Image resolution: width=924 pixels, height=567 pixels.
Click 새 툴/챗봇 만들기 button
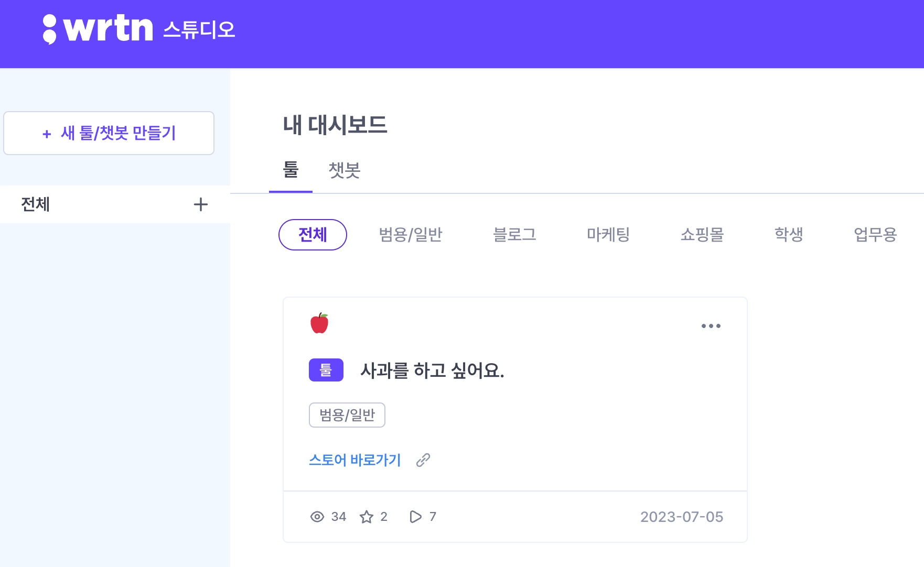[x=109, y=133]
